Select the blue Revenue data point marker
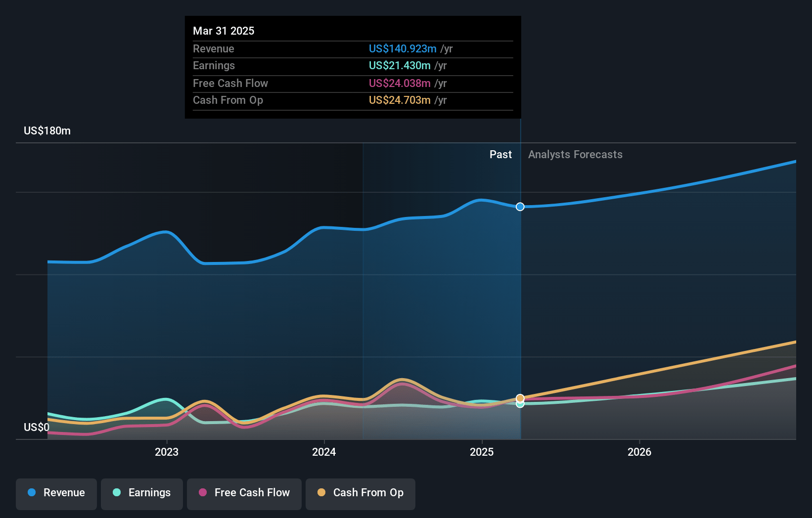This screenshot has height=518, width=812. point(520,207)
